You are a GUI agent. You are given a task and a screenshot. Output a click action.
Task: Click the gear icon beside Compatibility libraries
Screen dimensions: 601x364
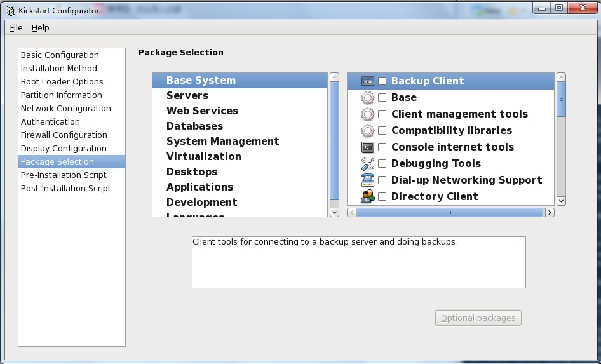pos(368,131)
